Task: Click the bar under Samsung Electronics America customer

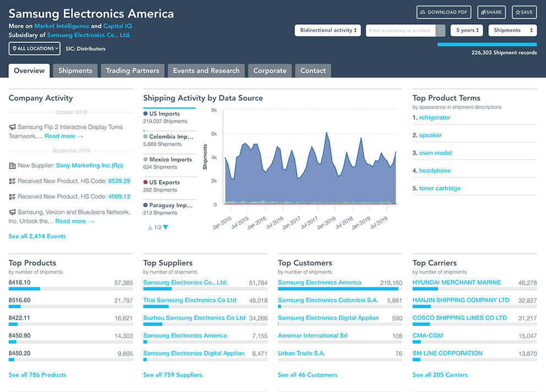Action: tap(340, 289)
